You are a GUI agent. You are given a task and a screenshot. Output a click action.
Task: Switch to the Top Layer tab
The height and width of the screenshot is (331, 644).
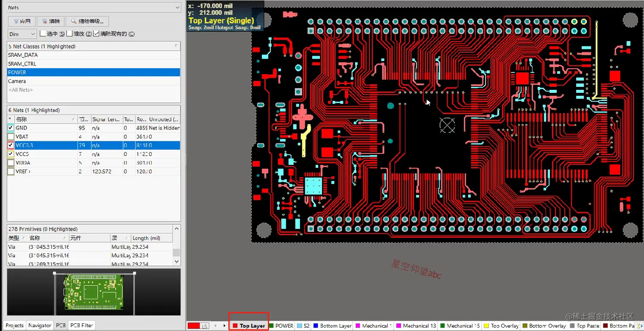click(249, 326)
